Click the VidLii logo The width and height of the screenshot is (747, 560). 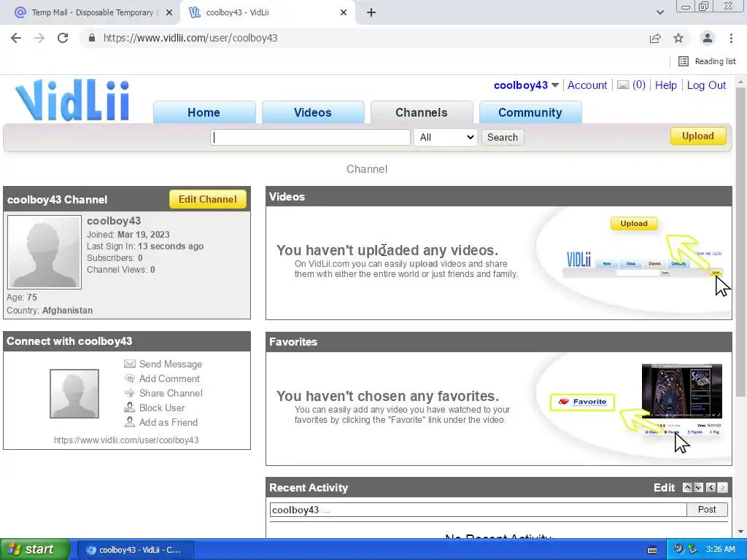click(72, 100)
